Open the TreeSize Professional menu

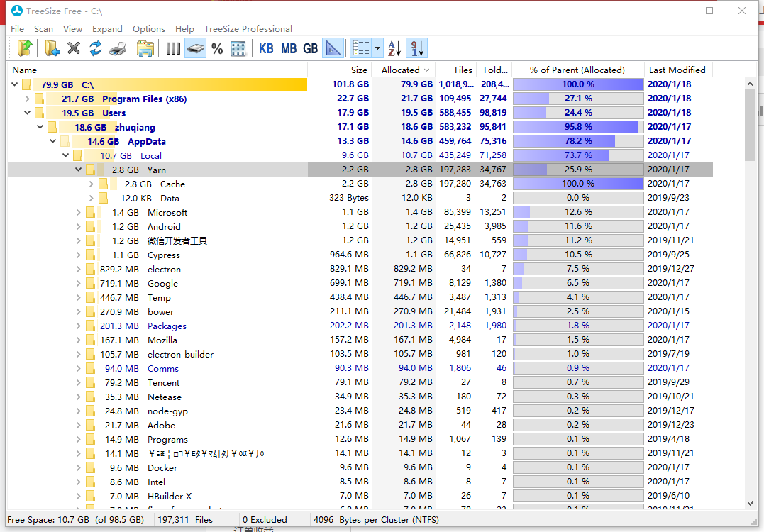tap(248, 29)
